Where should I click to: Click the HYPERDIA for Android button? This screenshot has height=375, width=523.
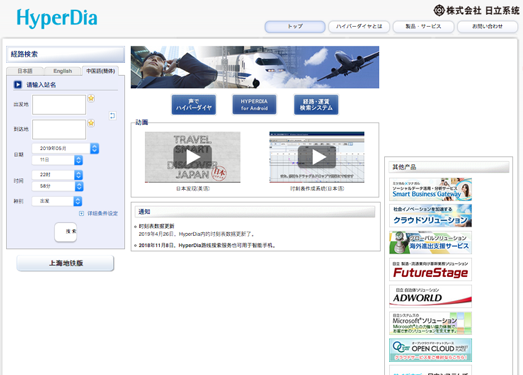pyautogui.click(x=254, y=104)
